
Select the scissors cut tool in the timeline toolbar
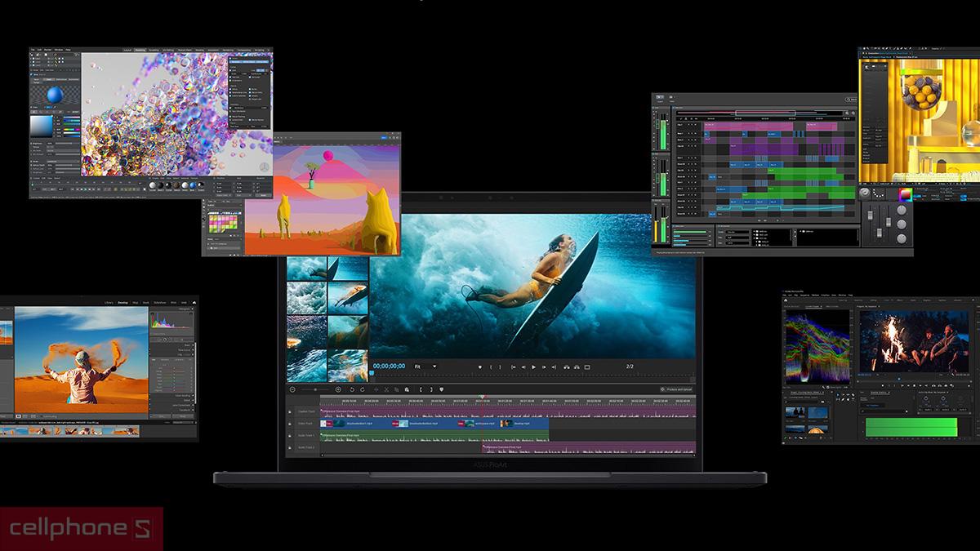click(386, 389)
